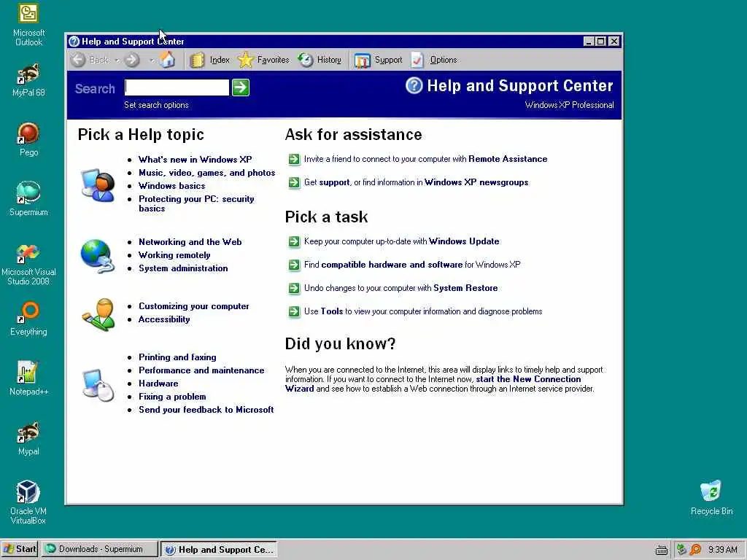Screen dimensions: 747x560
Task: Click the customizing person-with-brush icon
Action: coord(98,314)
